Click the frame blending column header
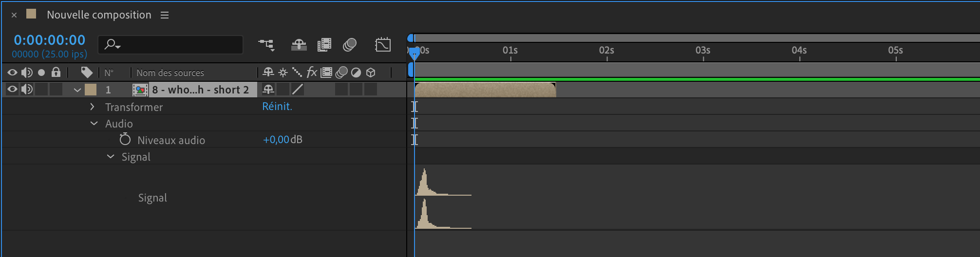 (x=326, y=73)
